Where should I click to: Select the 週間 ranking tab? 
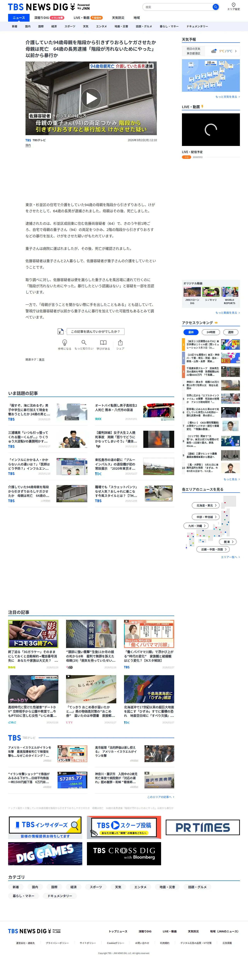pos(230,332)
